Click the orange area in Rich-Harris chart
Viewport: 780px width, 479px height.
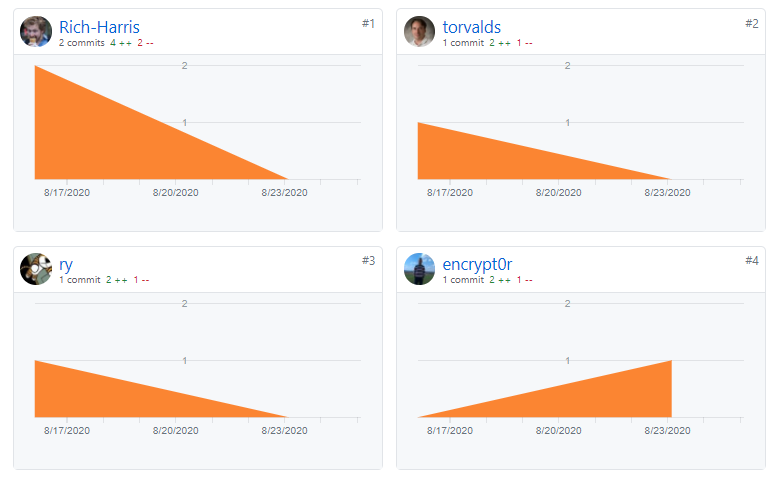[x=99, y=139]
